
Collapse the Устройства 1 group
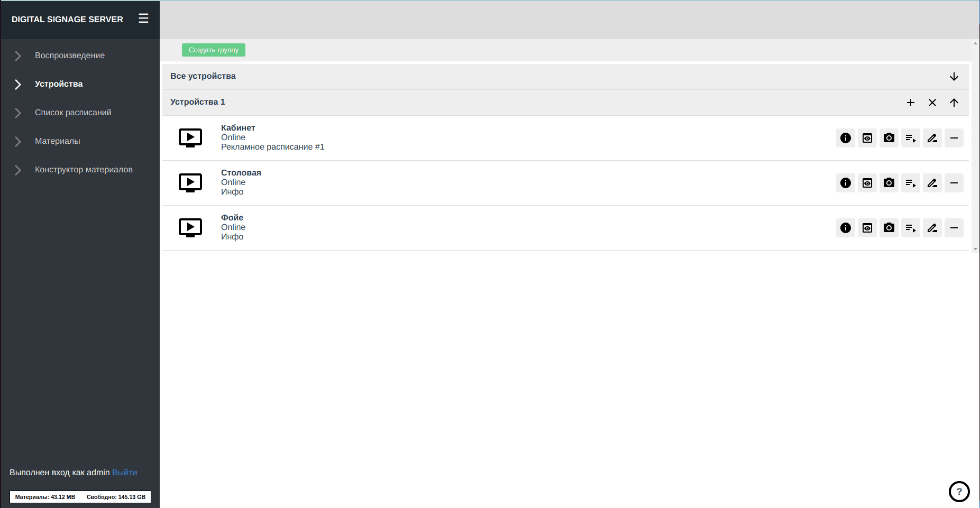(x=954, y=103)
